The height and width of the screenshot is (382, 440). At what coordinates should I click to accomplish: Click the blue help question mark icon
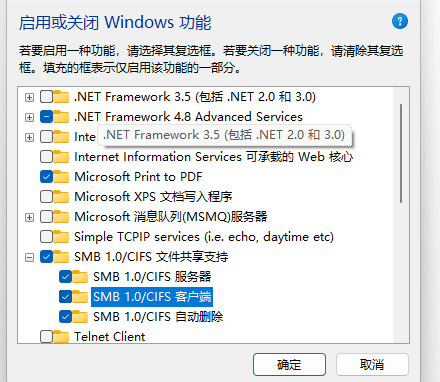pos(400,22)
